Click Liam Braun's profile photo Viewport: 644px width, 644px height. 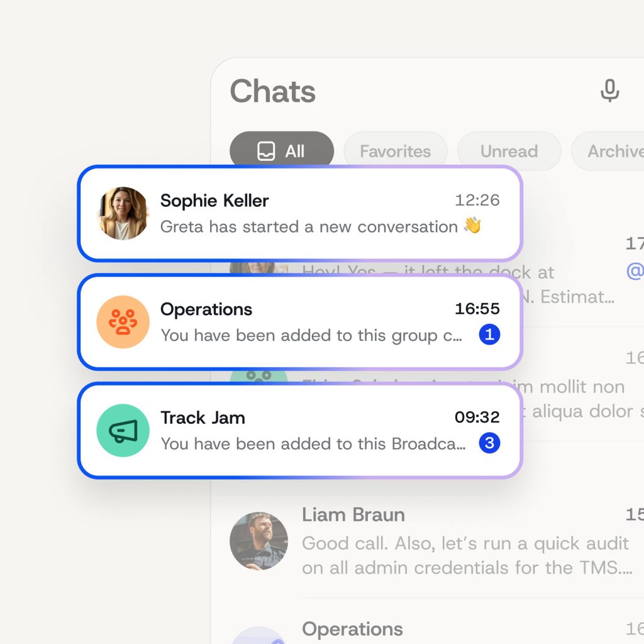[x=259, y=541]
